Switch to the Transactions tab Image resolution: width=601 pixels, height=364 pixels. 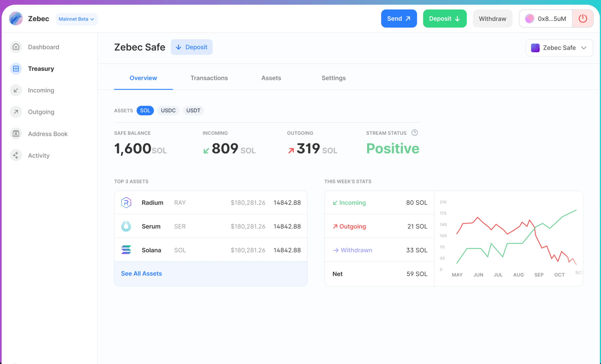[x=209, y=78]
